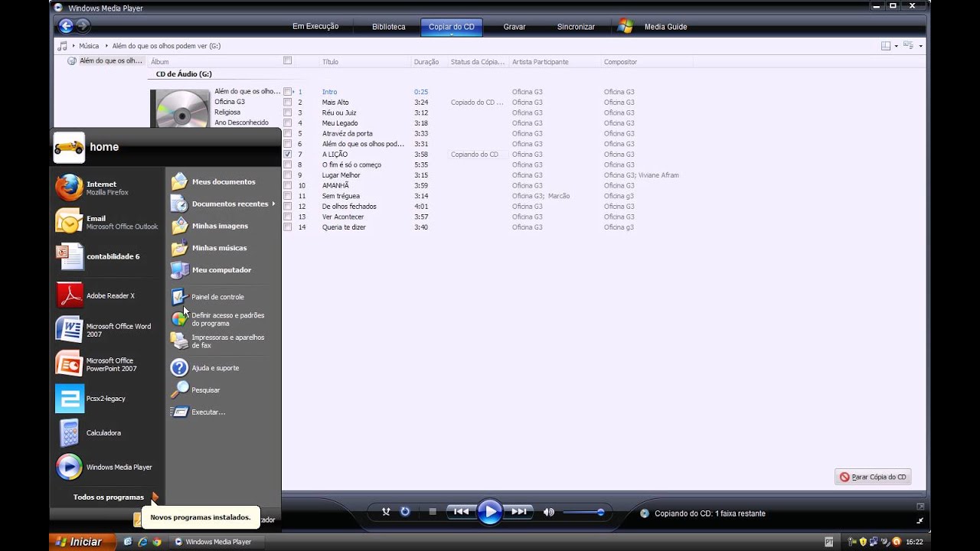
Task: Launch Adobe Reader X
Action: click(x=107, y=295)
